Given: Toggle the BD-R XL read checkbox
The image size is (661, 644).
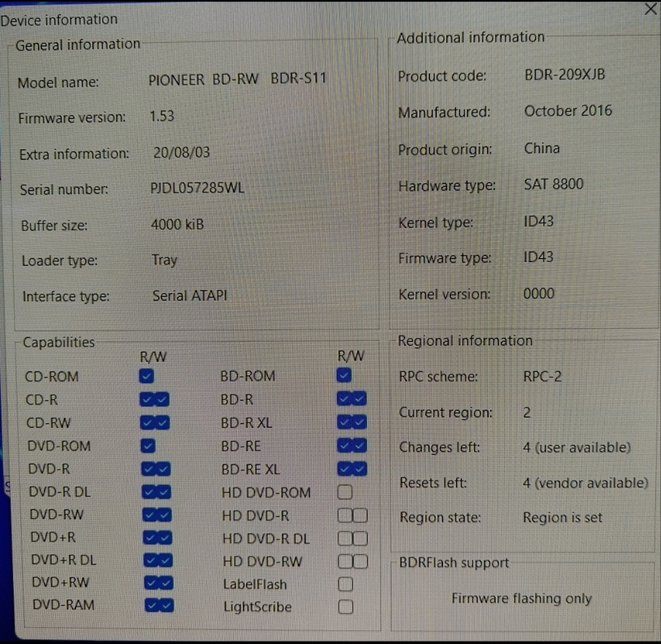Looking at the screenshot, I should click(345, 421).
